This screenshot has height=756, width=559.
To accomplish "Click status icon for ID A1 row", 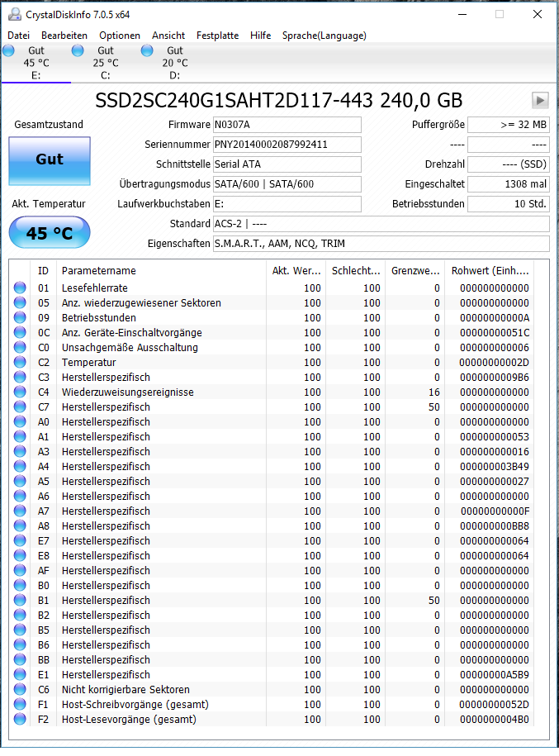I will pyautogui.click(x=20, y=436).
